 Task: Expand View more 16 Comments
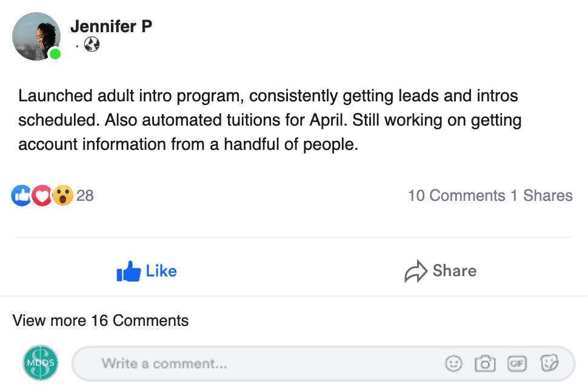click(x=101, y=320)
